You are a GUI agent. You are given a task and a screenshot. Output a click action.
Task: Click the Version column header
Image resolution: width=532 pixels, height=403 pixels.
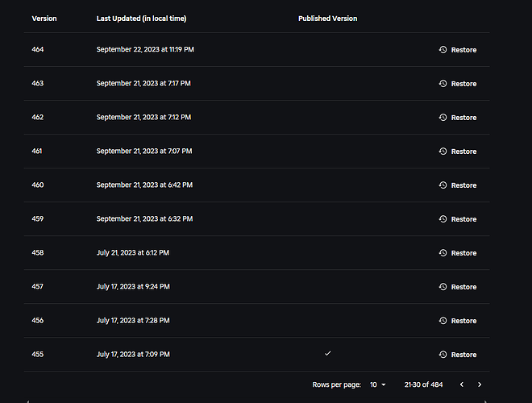point(44,19)
